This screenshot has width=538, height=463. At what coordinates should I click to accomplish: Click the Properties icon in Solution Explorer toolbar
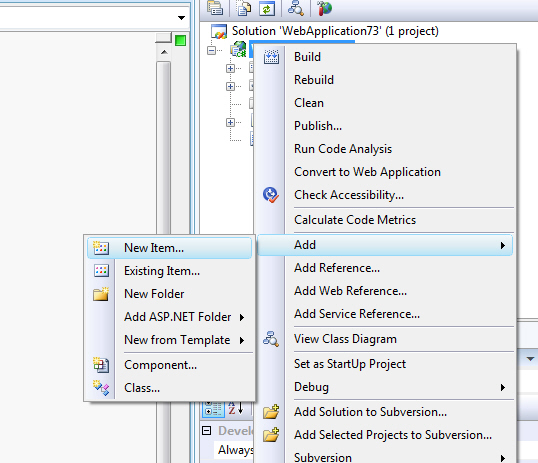point(215,8)
